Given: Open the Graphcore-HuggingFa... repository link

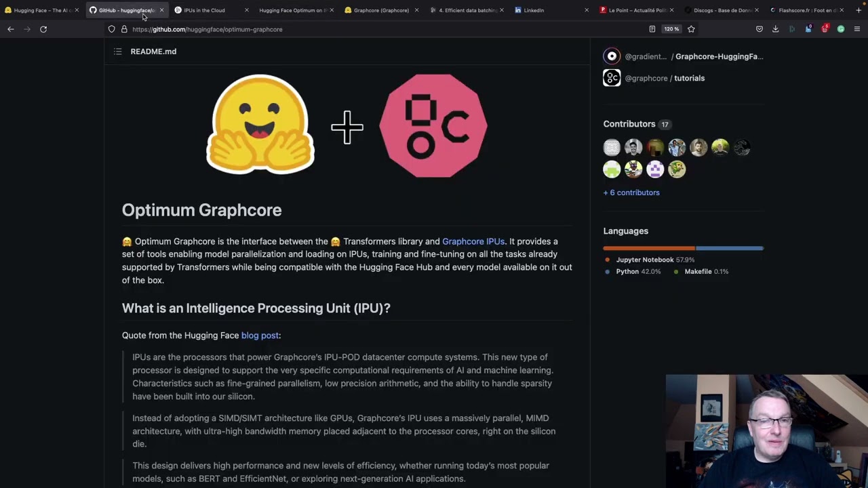Looking at the screenshot, I should point(719,56).
